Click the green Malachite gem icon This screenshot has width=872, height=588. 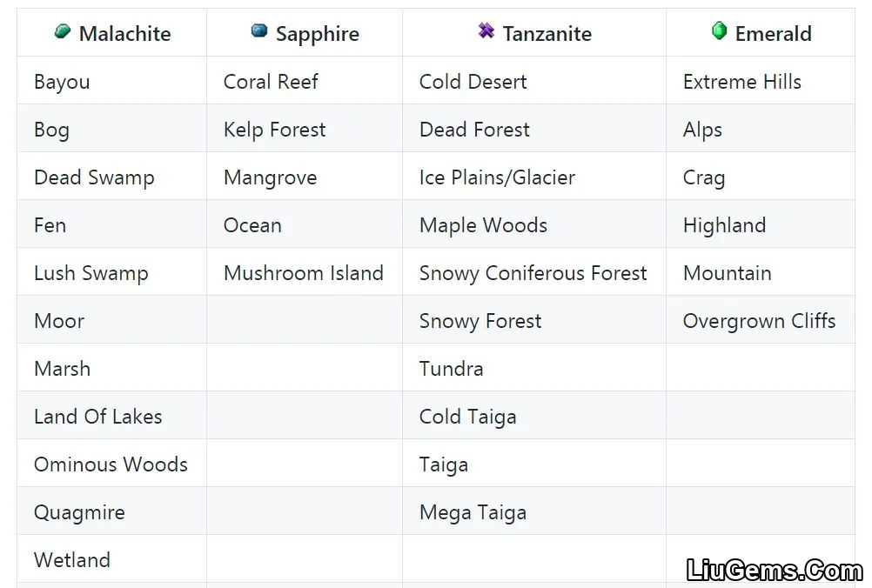63,31
